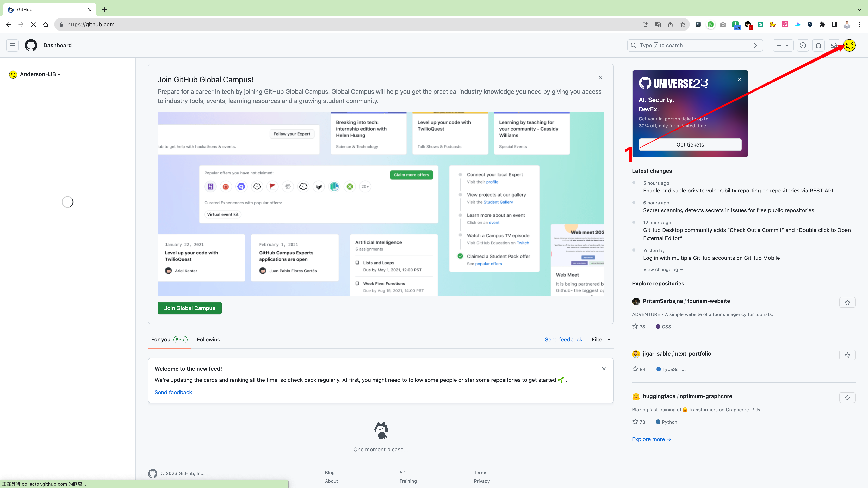Star the huggingface/optimum-graphcore repository
The height and width of the screenshot is (488, 868).
click(x=847, y=398)
